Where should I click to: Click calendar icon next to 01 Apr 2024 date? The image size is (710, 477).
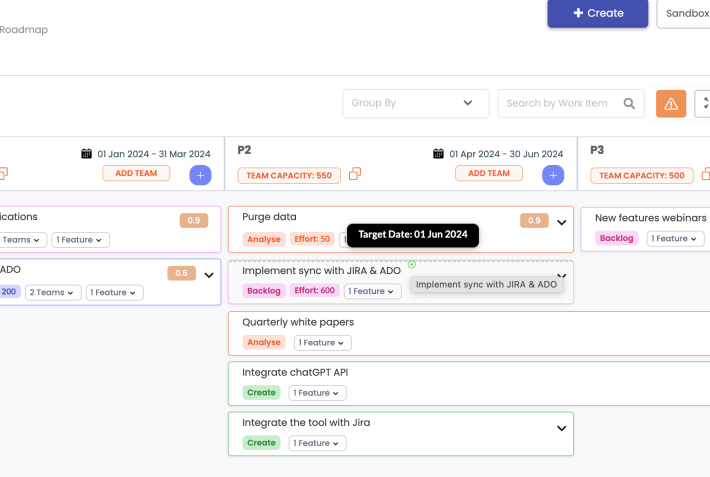438,154
